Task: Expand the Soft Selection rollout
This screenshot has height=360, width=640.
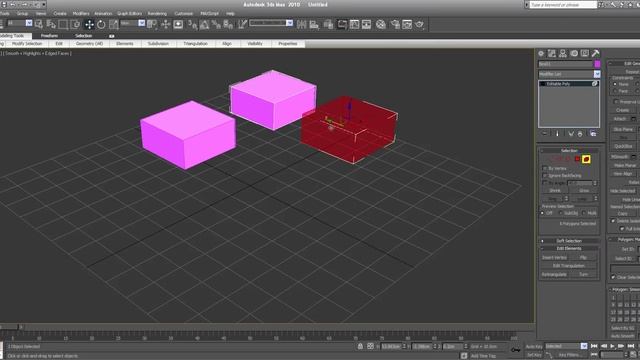Action: [x=569, y=241]
